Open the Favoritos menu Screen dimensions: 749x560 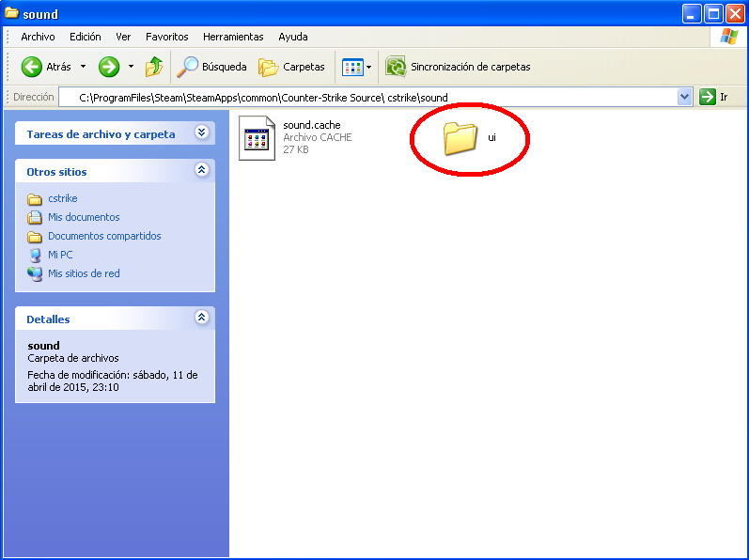166,37
